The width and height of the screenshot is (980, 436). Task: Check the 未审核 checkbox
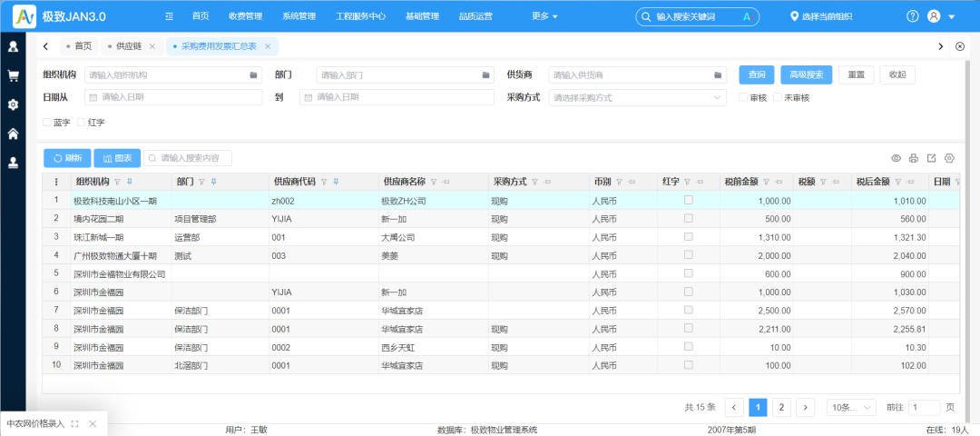[x=778, y=97]
